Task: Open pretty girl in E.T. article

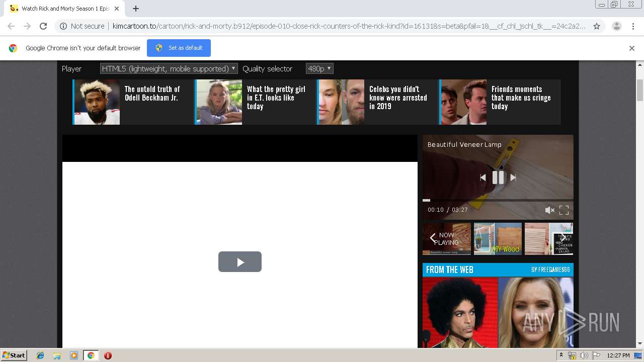Action: [276, 98]
